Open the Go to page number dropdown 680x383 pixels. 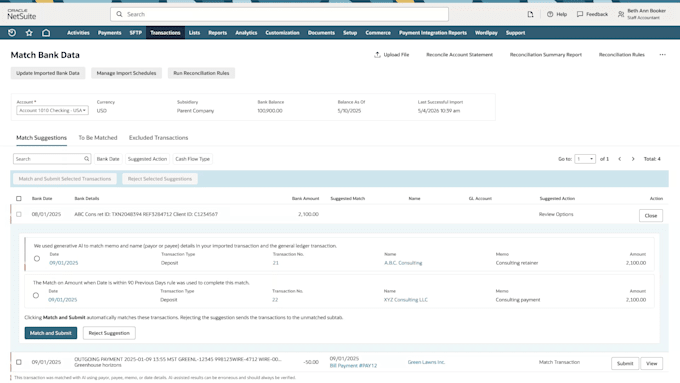pos(585,159)
